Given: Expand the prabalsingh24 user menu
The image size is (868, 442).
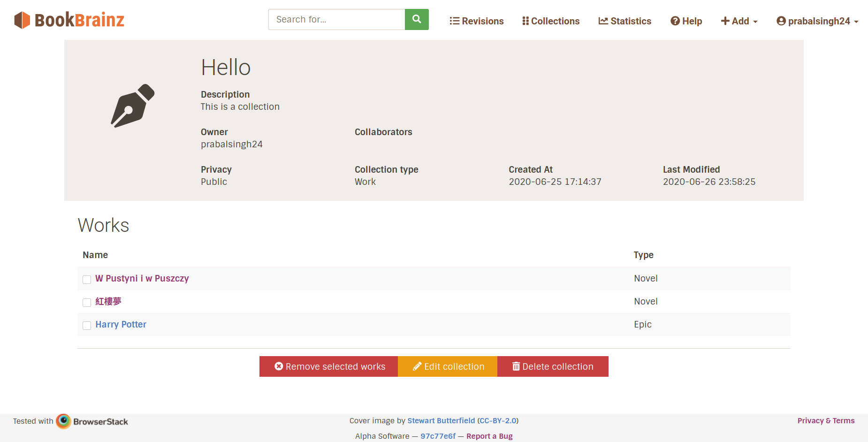Looking at the screenshot, I should tap(817, 21).
